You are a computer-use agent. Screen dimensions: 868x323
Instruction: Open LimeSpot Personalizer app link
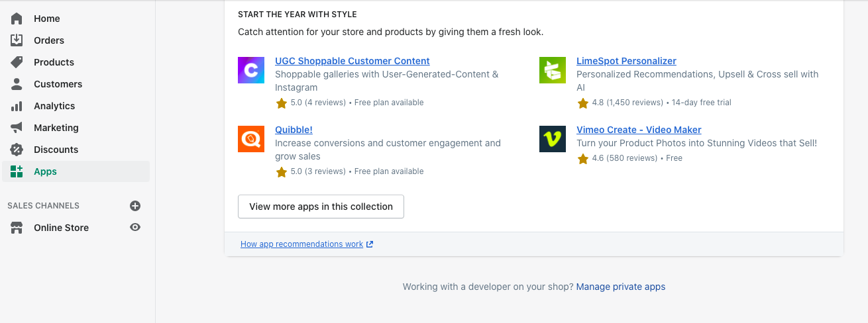[626, 61]
